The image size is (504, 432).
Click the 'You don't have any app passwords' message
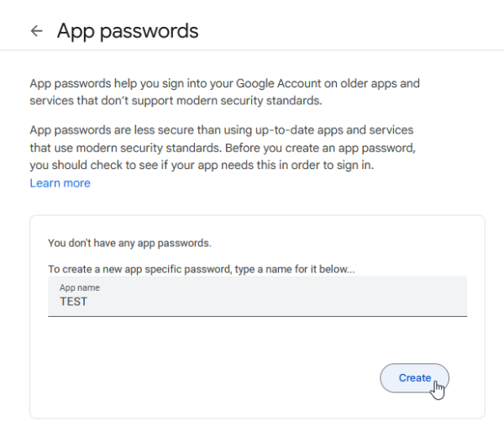[129, 244]
